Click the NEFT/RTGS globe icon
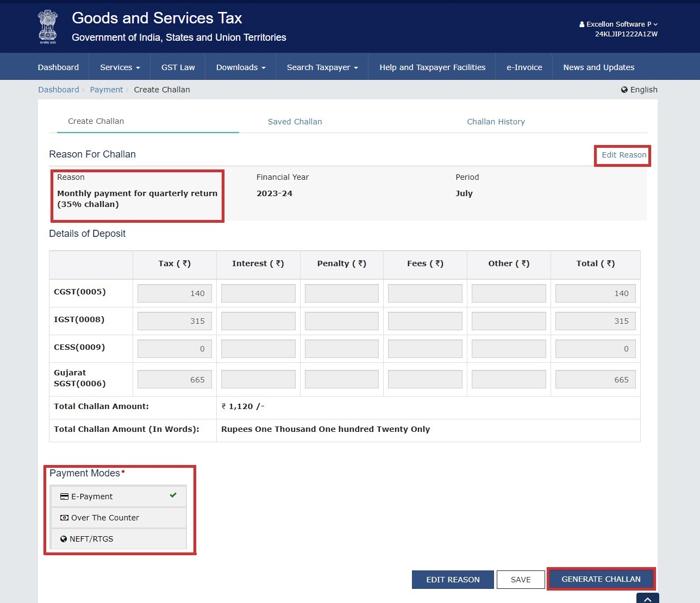Screen dimensions: 700x603 [64, 539]
